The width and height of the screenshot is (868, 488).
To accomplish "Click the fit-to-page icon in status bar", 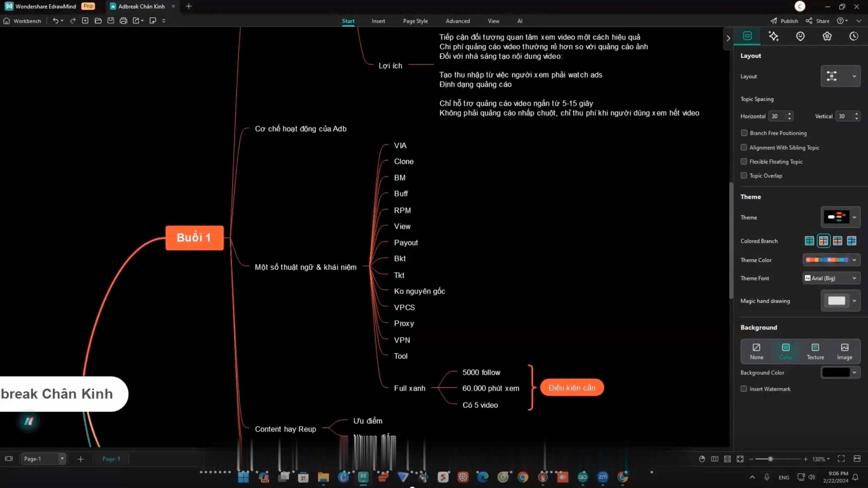I will (x=727, y=459).
